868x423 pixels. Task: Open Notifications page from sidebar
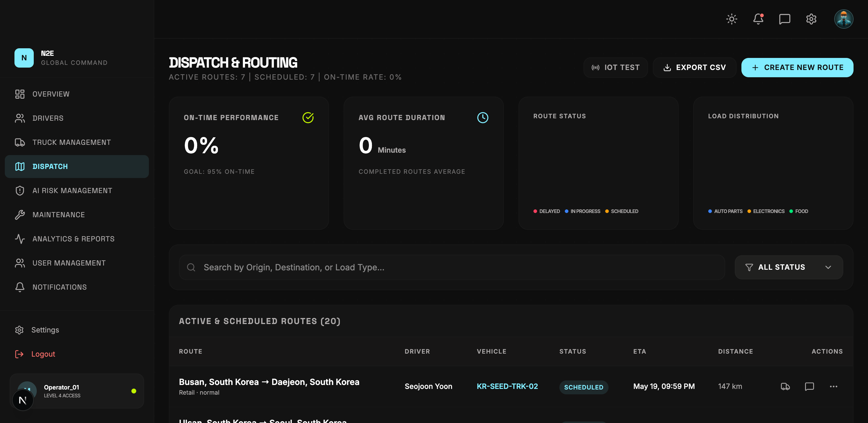coord(77,287)
